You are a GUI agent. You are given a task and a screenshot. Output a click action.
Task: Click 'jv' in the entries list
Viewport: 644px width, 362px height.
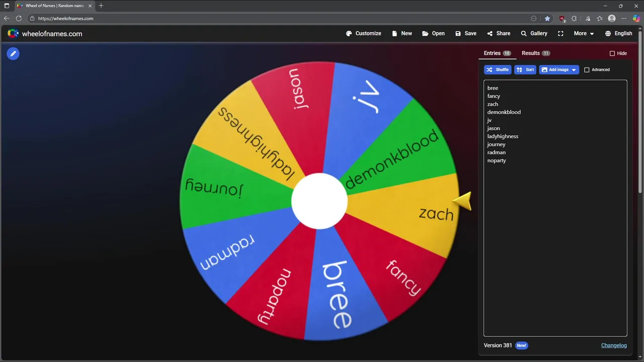click(x=489, y=120)
